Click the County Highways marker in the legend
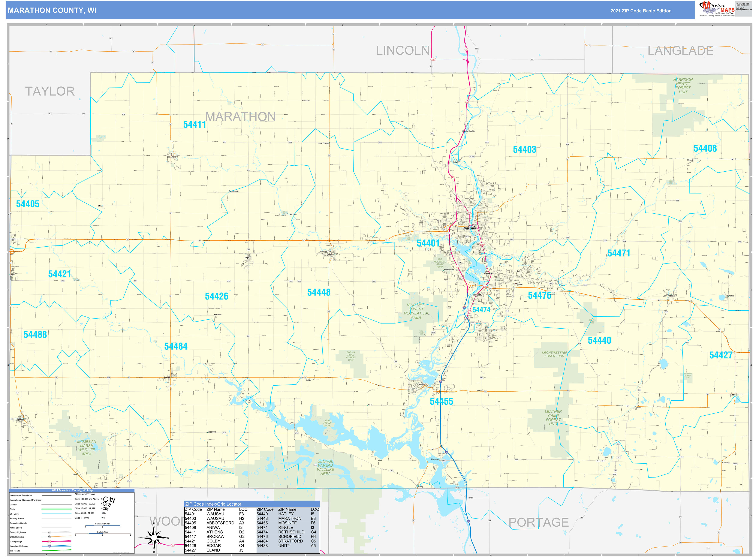Viewport: 756px width, 557px height. click(49, 532)
